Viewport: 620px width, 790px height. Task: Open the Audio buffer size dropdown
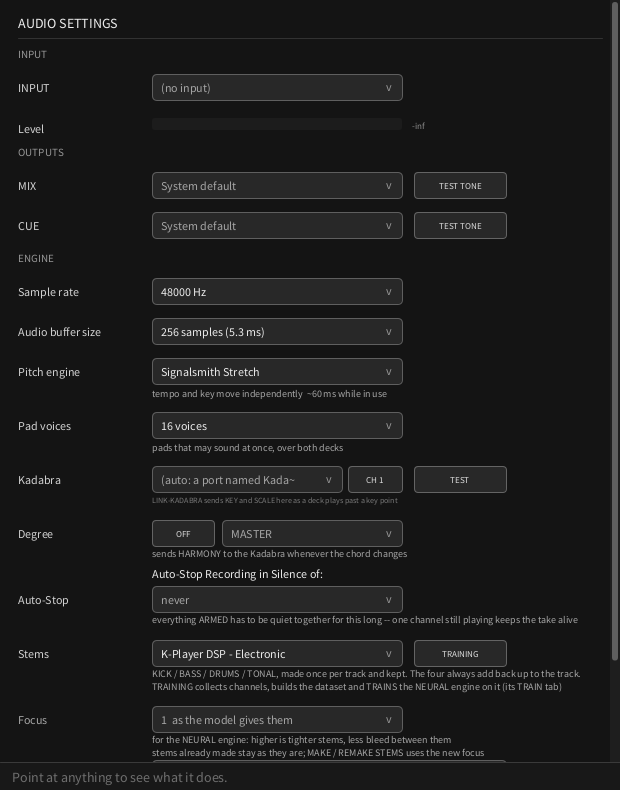point(277,332)
